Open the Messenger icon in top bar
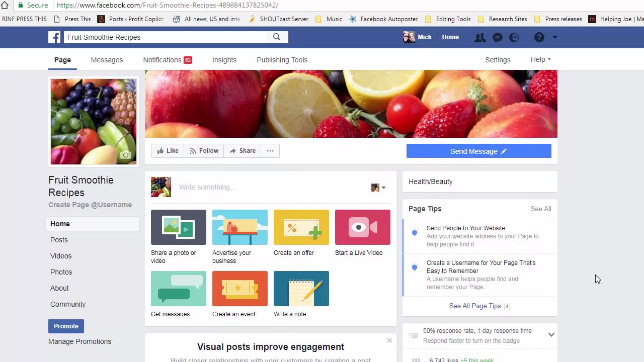The height and width of the screenshot is (362, 644). pyautogui.click(x=497, y=37)
